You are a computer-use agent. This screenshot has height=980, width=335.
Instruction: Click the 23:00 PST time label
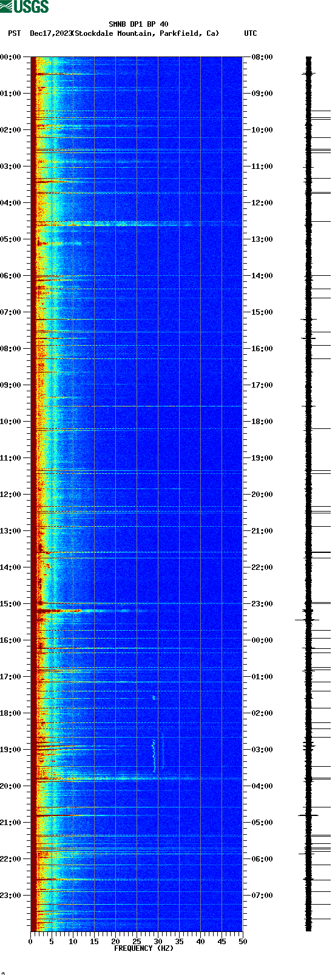pos(11,896)
